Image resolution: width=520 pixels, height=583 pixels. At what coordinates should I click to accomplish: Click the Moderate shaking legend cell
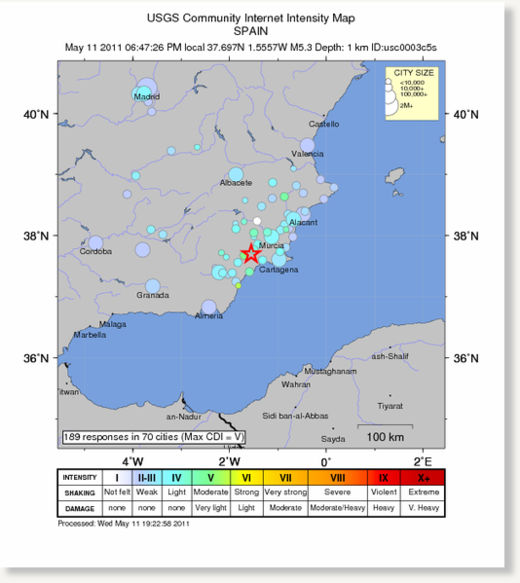point(211,492)
